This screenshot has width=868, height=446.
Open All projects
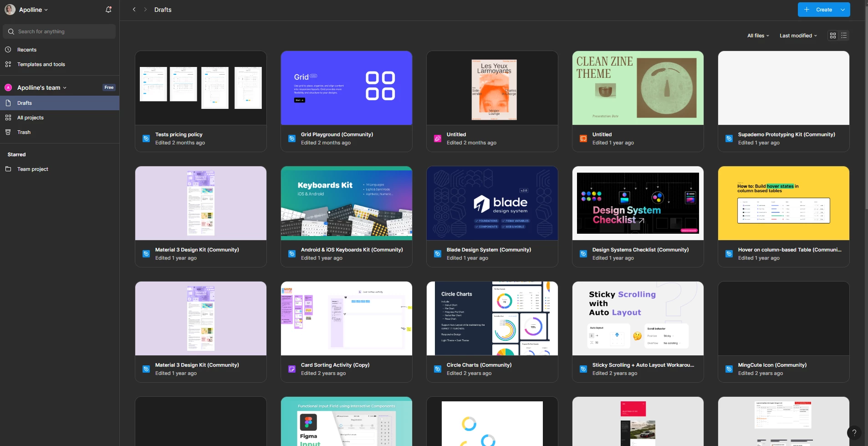tap(60, 118)
